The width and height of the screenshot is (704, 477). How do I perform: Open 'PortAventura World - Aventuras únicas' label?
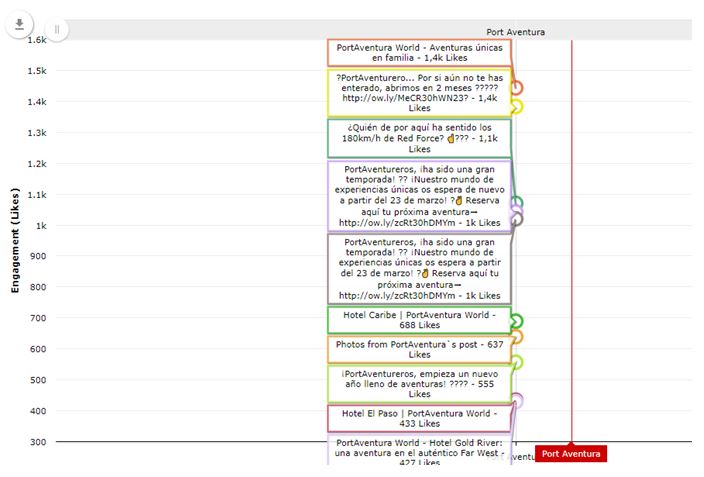coord(419,53)
